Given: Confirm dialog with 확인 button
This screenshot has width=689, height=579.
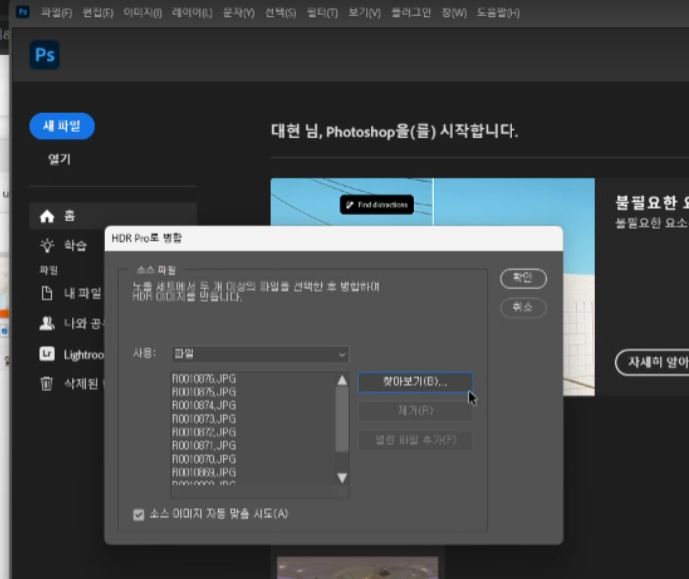Looking at the screenshot, I should point(523,278).
